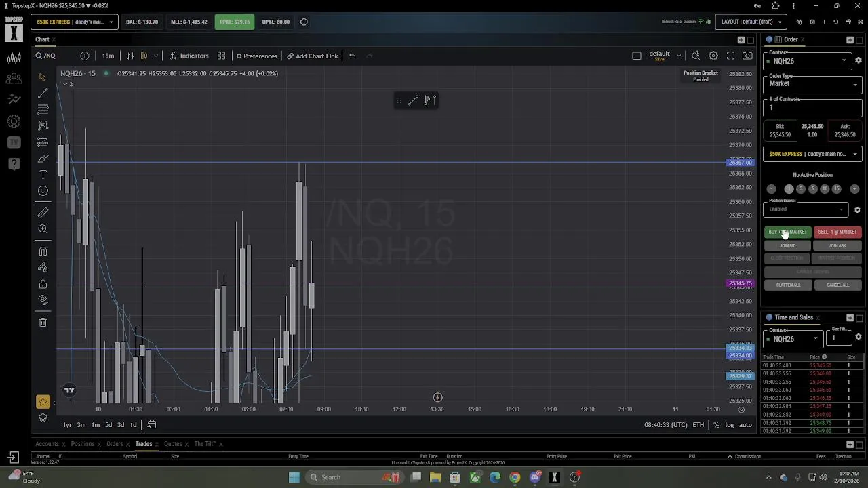
Task: Take a chart snapshot with camera icon
Action: pyautogui.click(x=747, y=56)
